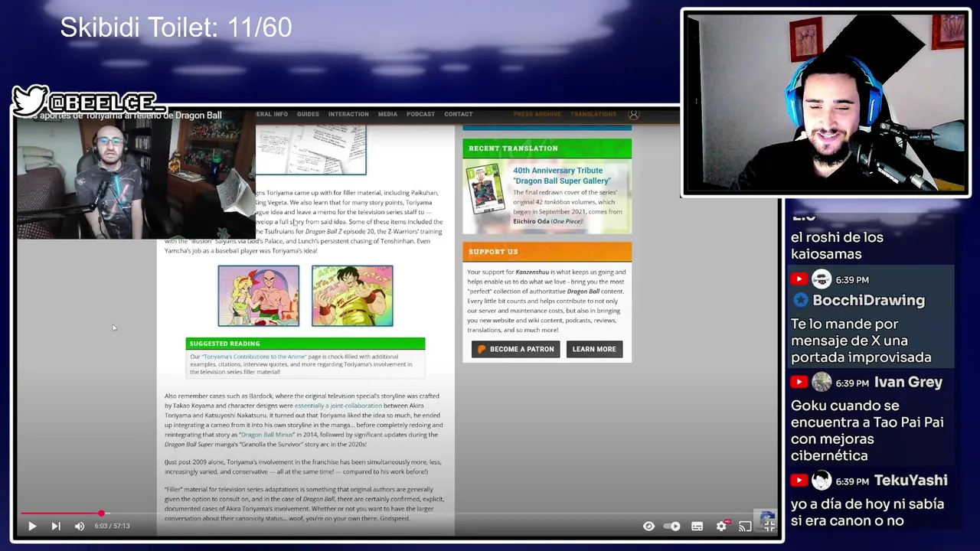Click Ivan Grey's chat avatar
The width and height of the screenshot is (980, 551).
point(822,382)
